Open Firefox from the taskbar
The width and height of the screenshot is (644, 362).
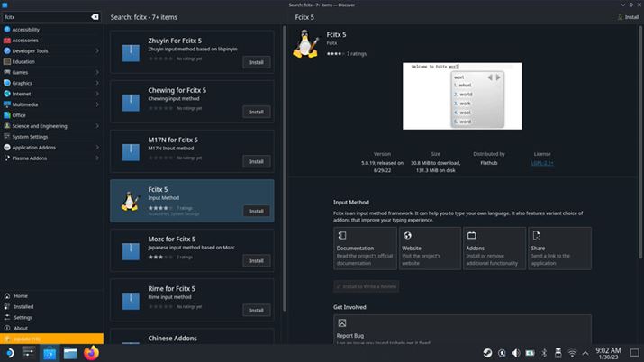point(91,353)
